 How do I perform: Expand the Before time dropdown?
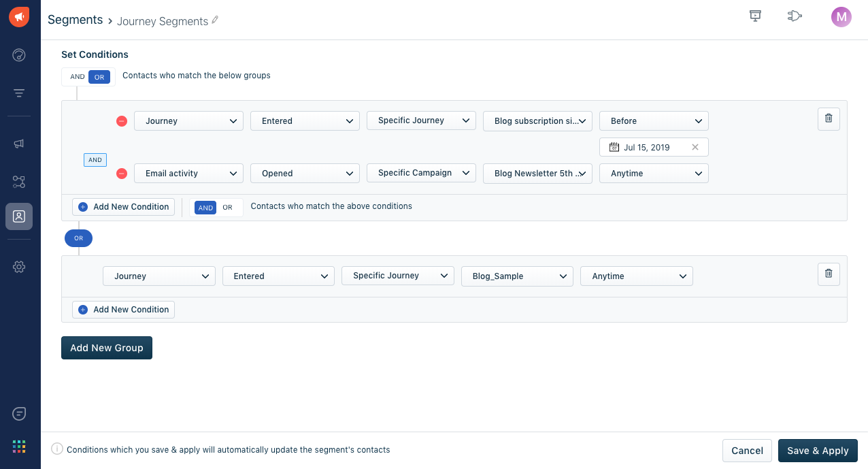654,121
